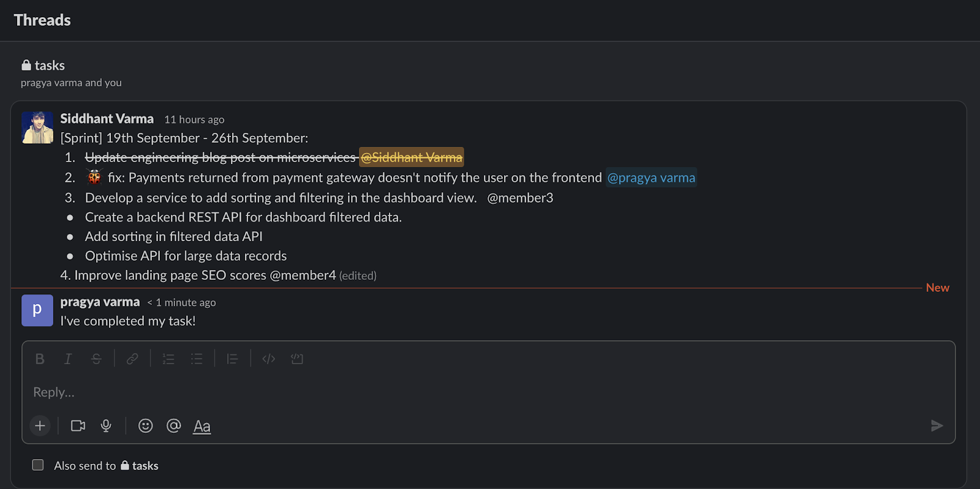Start an ordered list in reply

pos(168,359)
